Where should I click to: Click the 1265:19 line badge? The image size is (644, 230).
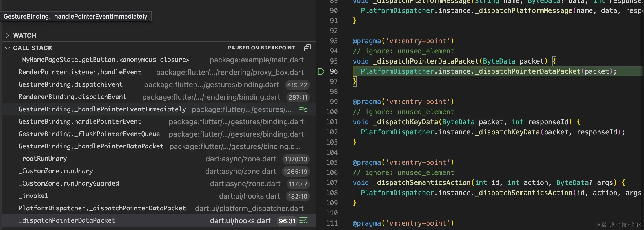(x=296, y=172)
